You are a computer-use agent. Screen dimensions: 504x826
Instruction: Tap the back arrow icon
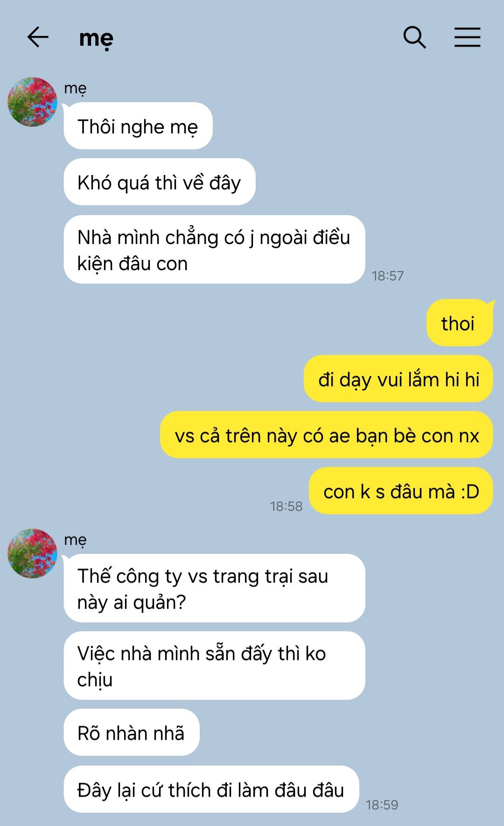pyautogui.click(x=38, y=37)
